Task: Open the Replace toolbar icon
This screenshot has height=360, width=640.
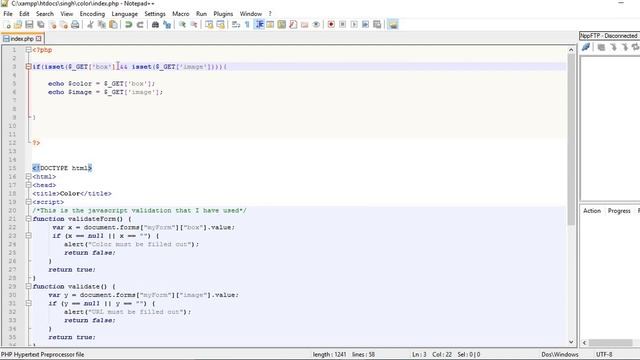Action: pyautogui.click(x=167, y=24)
